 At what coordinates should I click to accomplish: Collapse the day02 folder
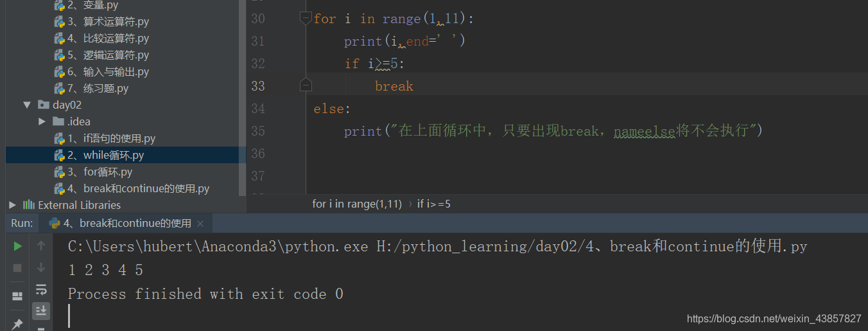pyautogui.click(x=26, y=105)
